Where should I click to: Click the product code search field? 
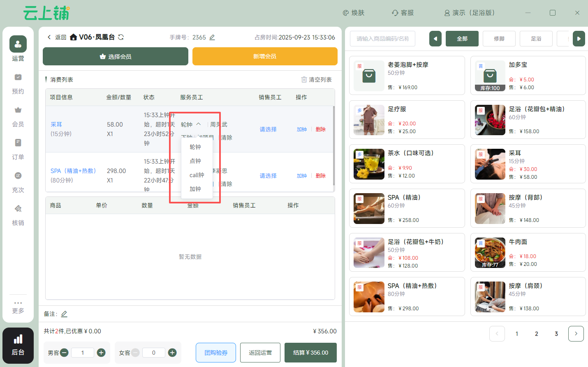pyautogui.click(x=382, y=39)
